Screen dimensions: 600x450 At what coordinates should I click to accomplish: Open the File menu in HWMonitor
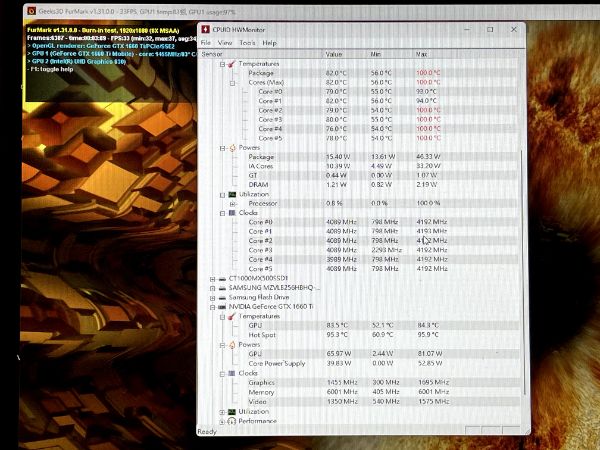pyautogui.click(x=205, y=43)
